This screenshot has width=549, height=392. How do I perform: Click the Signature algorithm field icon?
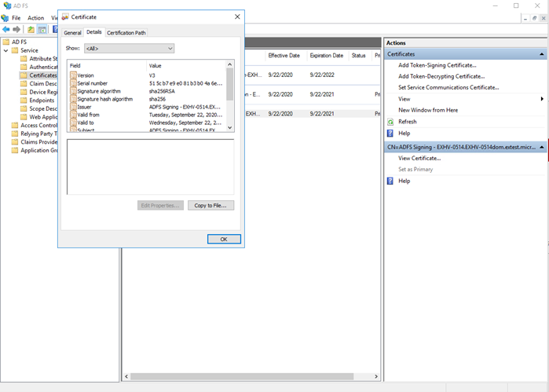point(73,91)
